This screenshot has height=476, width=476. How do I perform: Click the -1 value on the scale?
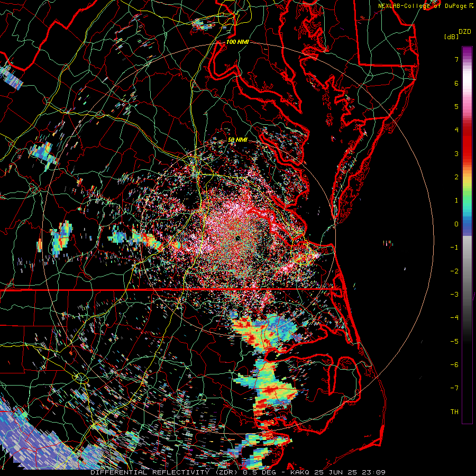454,248
